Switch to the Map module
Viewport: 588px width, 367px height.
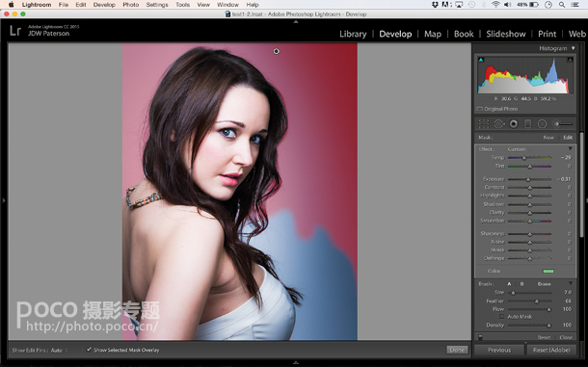point(433,34)
